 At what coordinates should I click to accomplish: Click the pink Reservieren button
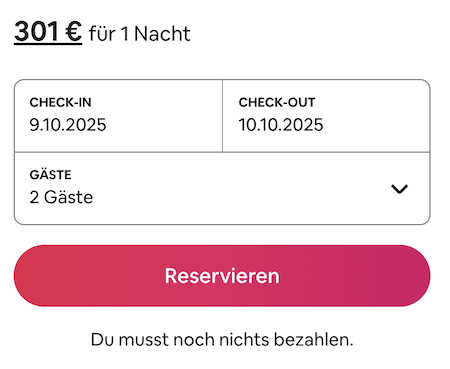pyautogui.click(x=222, y=276)
